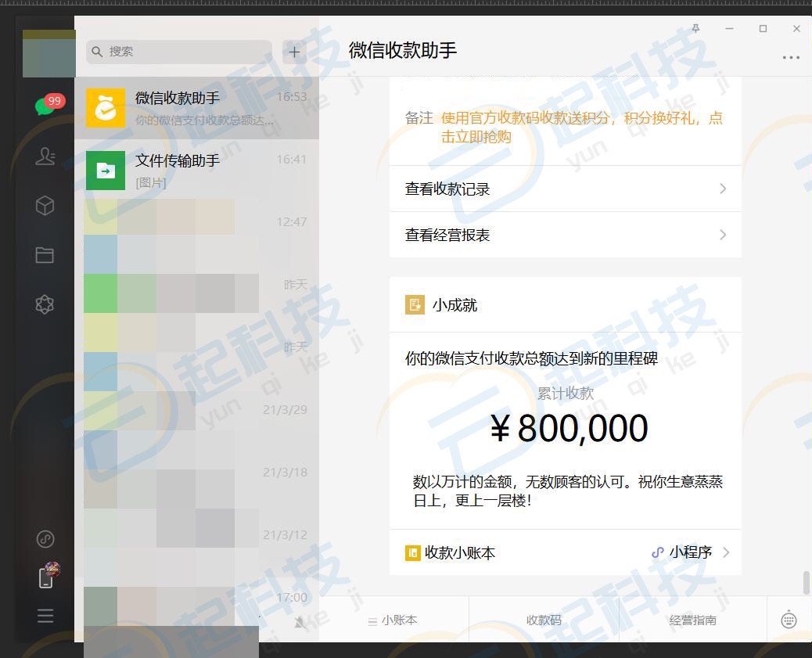Switch to keyboard input in bottom bar
812x658 pixels.
point(789,620)
